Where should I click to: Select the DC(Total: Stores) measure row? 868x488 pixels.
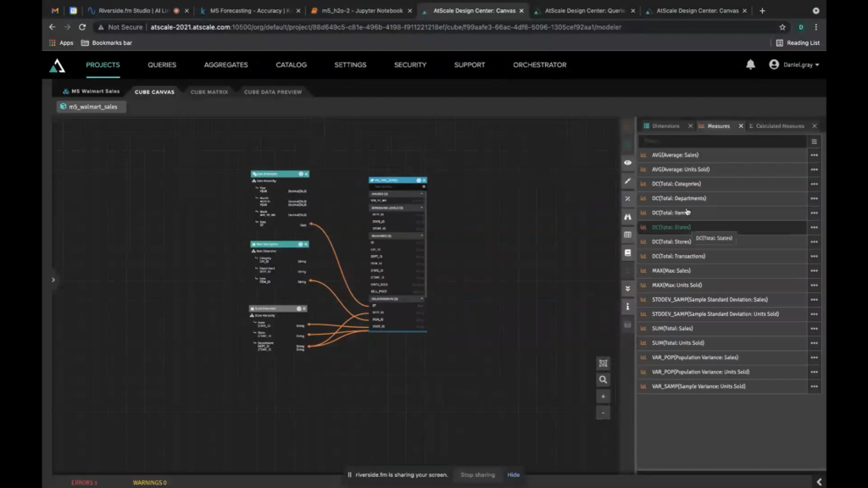click(x=723, y=241)
